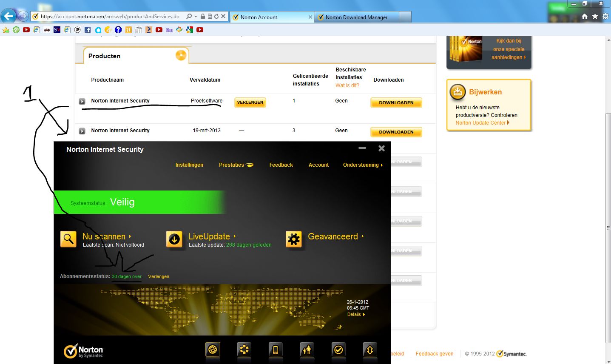Click the stop (X) icon in address bar
611x364 pixels.
click(x=223, y=17)
